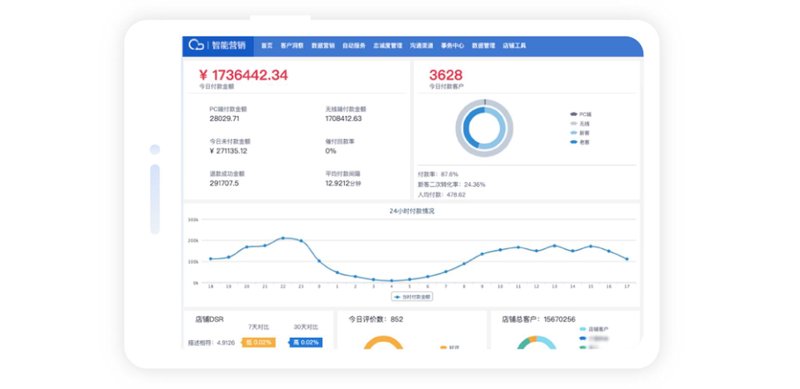Open the 首页 menu item
Screen dimensions: 800x389
267,45
